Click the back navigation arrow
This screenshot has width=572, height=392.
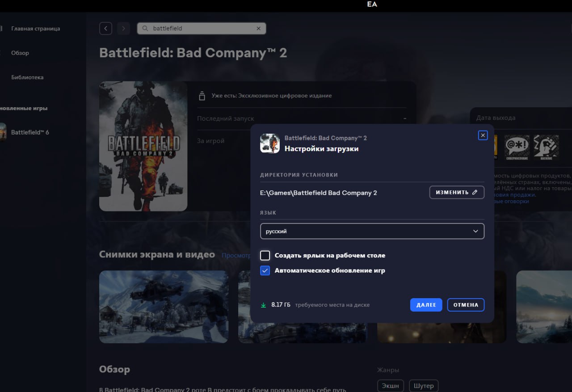coord(105,29)
